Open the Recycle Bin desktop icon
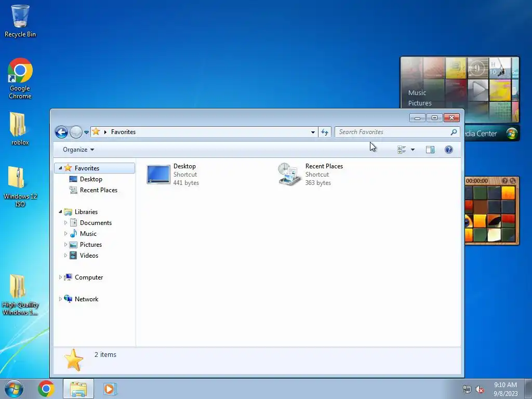The width and height of the screenshot is (532, 399). (20, 21)
